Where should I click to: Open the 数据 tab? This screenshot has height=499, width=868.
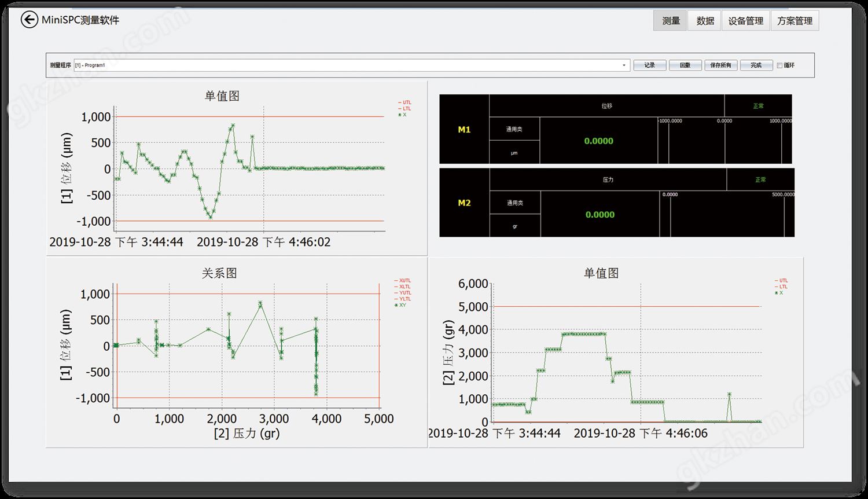705,20
